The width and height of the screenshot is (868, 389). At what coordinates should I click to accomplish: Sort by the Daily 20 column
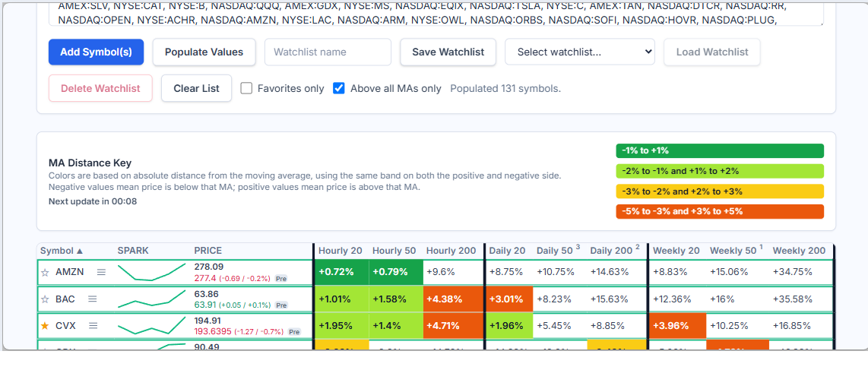(x=507, y=251)
